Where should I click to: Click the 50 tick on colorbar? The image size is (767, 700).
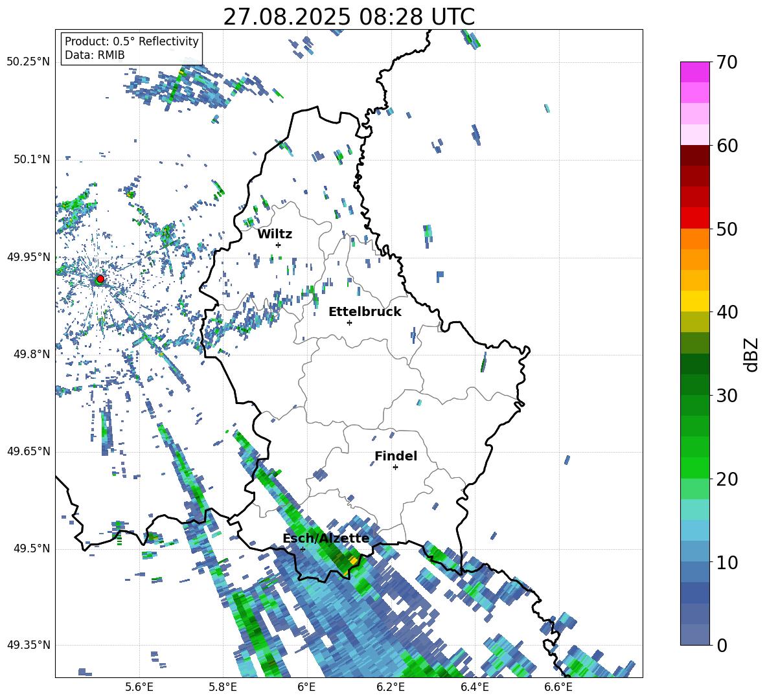pos(727,229)
